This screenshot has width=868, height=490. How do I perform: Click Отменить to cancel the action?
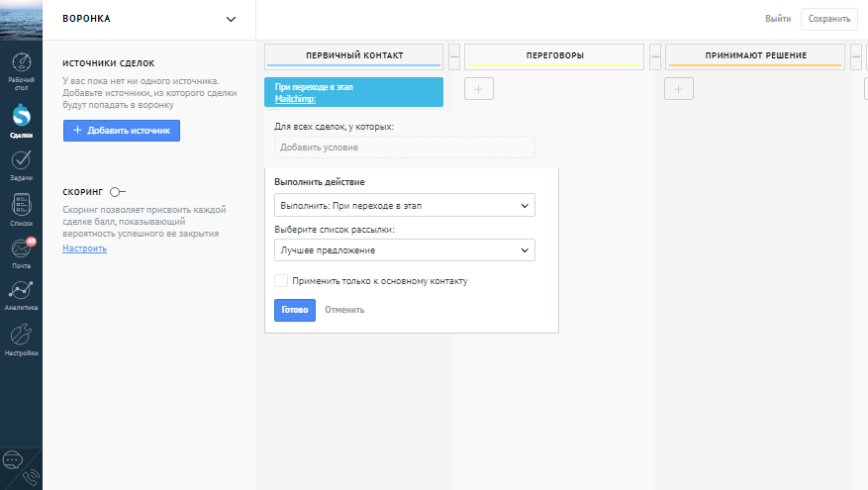[x=344, y=310]
